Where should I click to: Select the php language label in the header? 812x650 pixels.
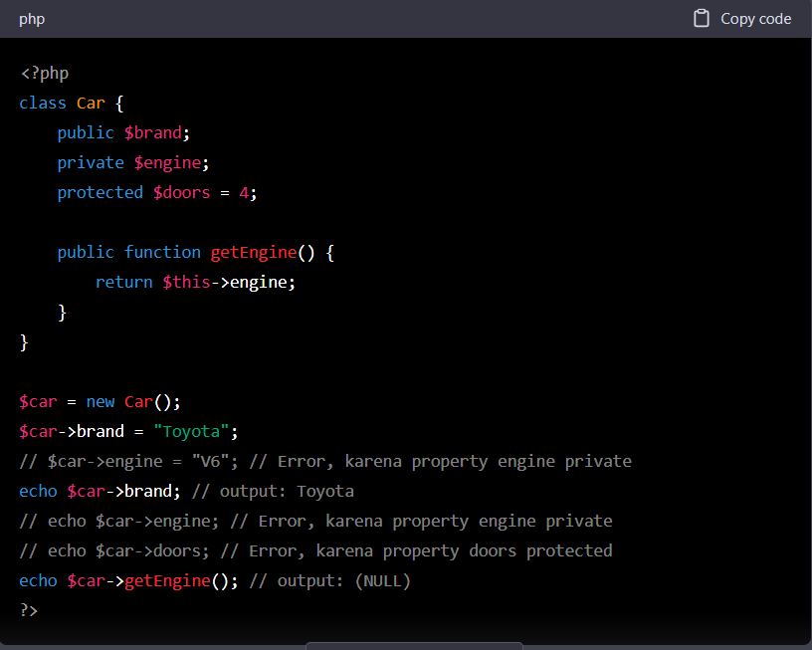(32, 18)
